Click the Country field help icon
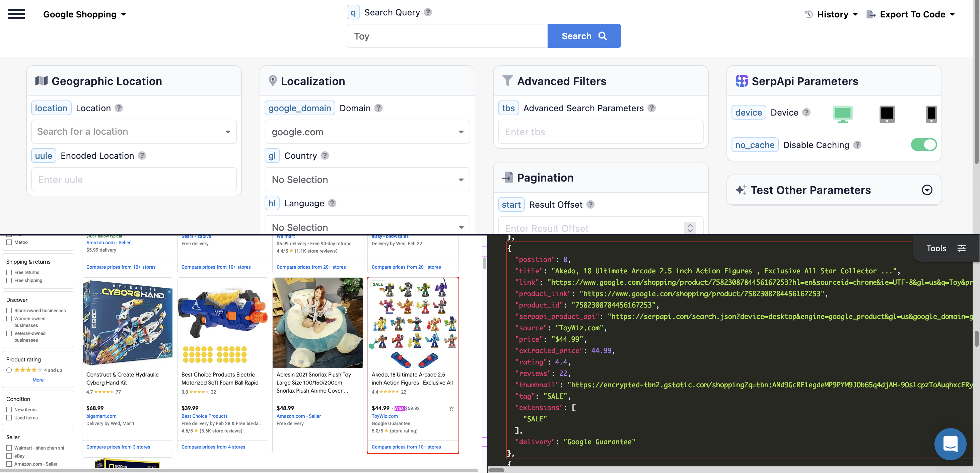Viewport: 980px width, 473px height. point(325,155)
